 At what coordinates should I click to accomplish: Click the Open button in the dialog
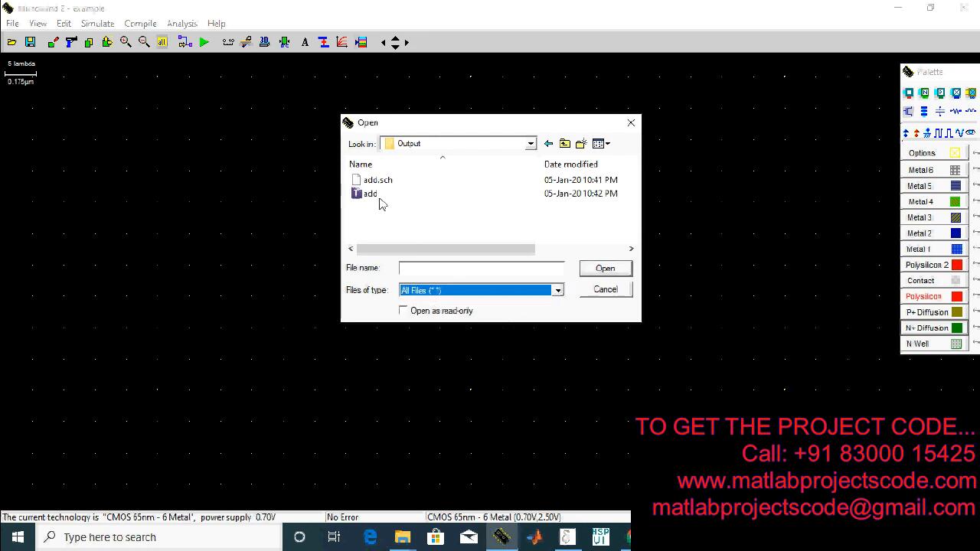click(x=605, y=268)
